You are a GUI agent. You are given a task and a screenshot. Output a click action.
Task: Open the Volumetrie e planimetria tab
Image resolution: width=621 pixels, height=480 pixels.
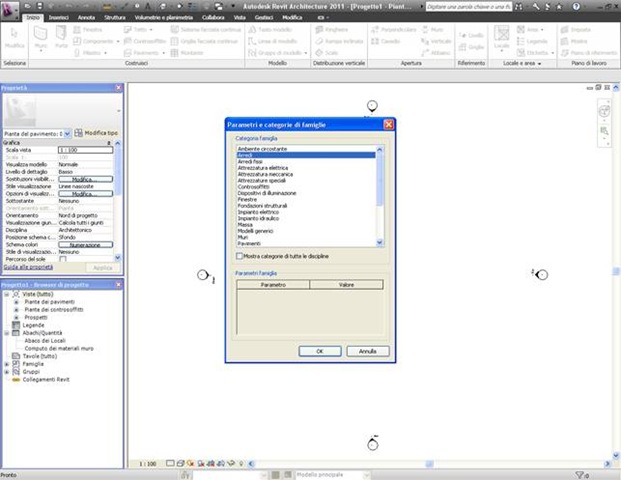[164, 17]
